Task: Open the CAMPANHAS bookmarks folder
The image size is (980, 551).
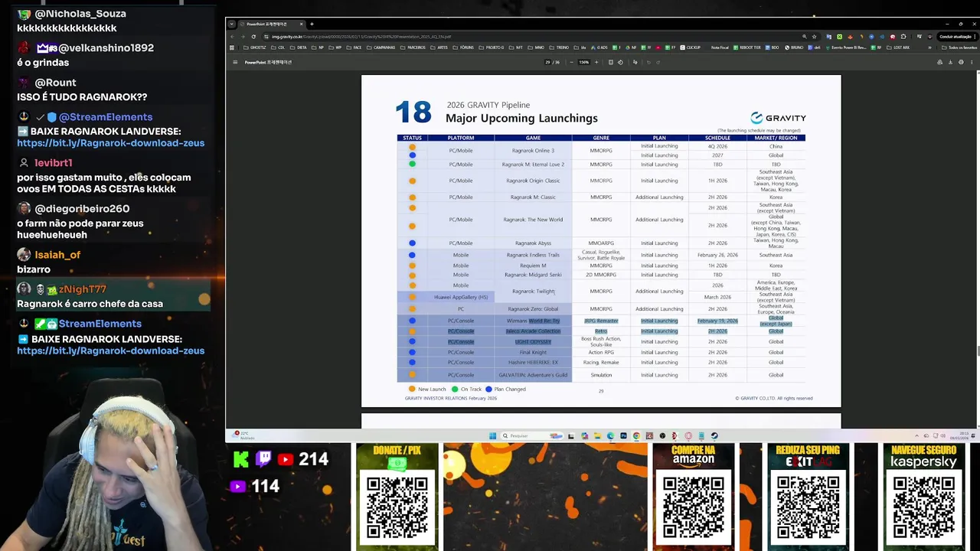Action: click(381, 47)
